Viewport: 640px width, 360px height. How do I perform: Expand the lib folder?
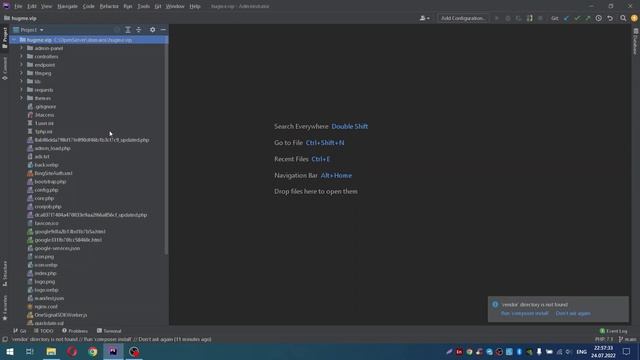[x=22, y=82]
